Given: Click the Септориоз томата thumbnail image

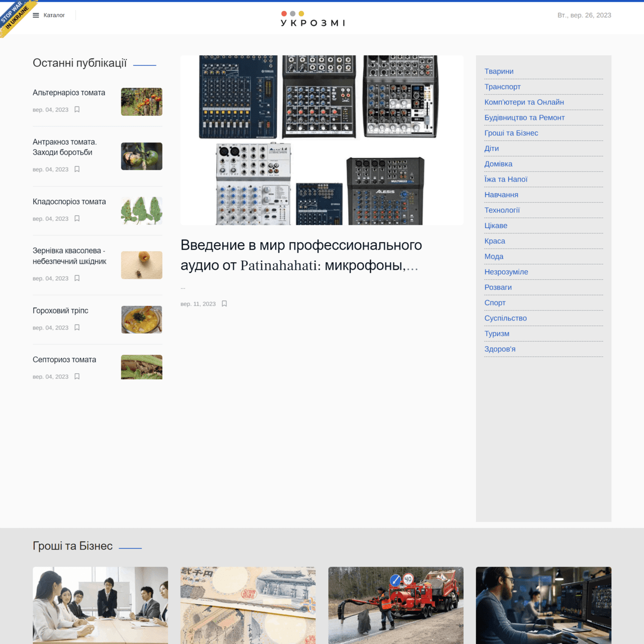Looking at the screenshot, I should pyautogui.click(x=142, y=367).
